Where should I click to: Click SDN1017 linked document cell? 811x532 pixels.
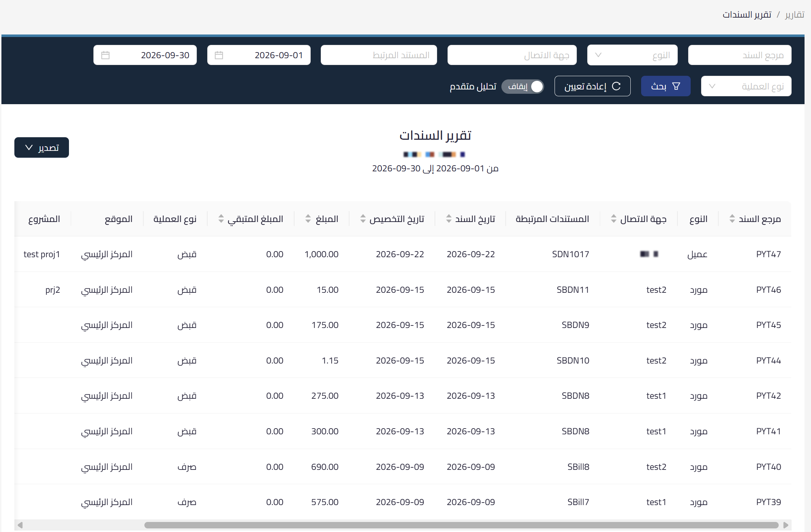pyautogui.click(x=570, y=254)
